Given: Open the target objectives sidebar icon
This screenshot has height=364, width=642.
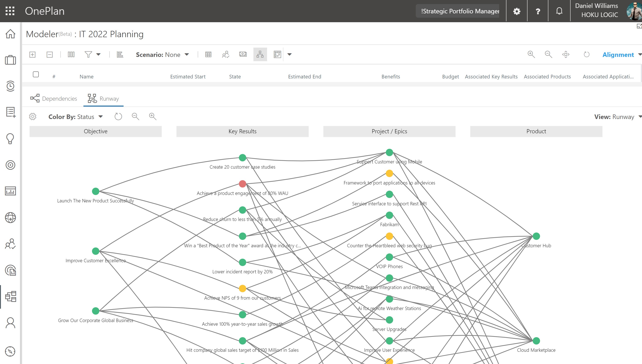Looking at the screenshot, I should point(10,165).
